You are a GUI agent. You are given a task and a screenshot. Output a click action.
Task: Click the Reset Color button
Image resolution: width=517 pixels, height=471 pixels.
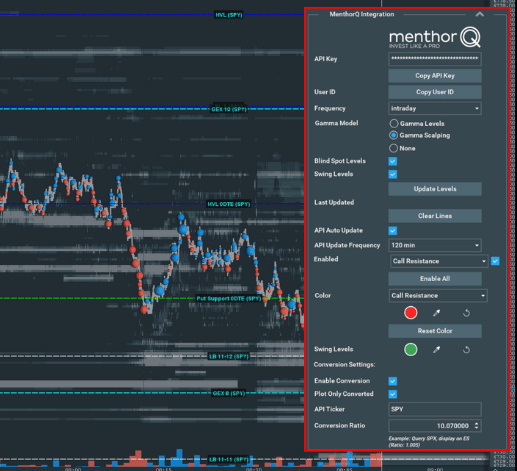coord(435,331)
